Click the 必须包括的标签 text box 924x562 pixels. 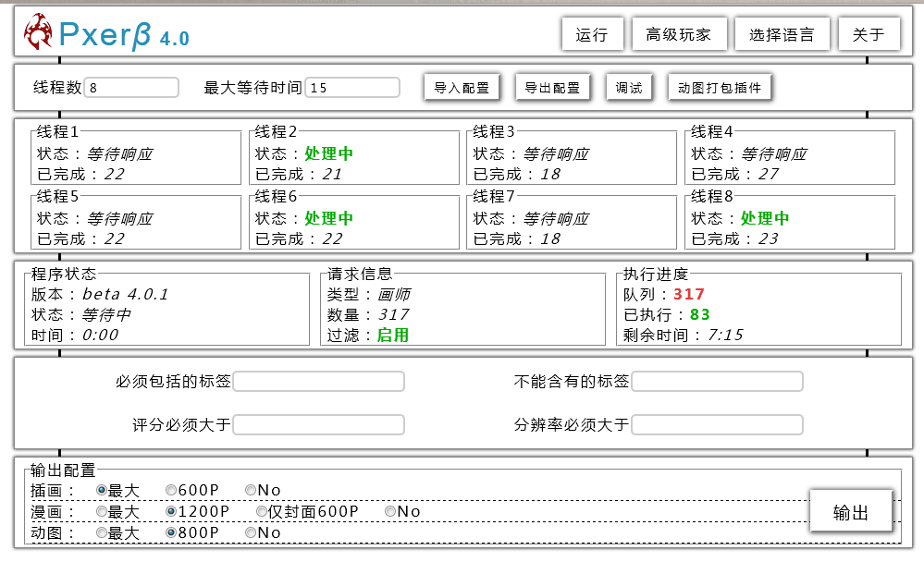pos(319,382)
